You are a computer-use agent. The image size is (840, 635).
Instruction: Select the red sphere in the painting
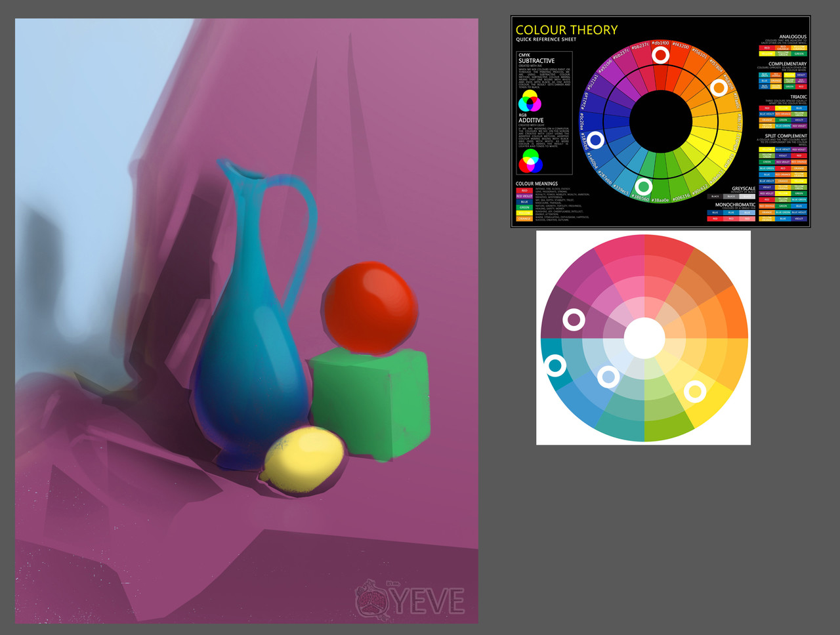[370, 306]
